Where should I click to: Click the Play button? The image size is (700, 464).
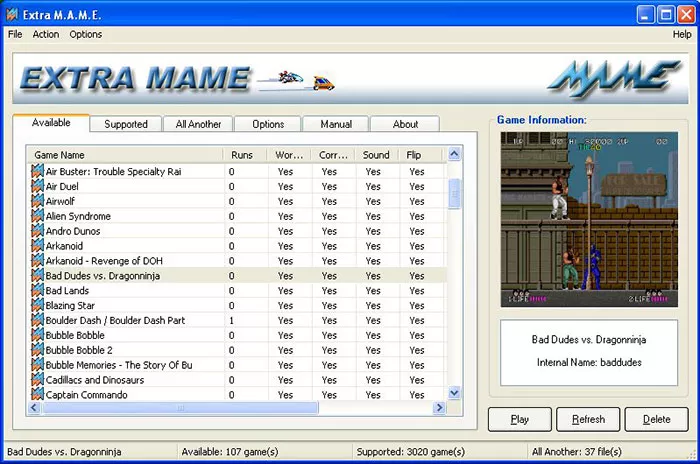pyautogui.click(x=520, y=419)
